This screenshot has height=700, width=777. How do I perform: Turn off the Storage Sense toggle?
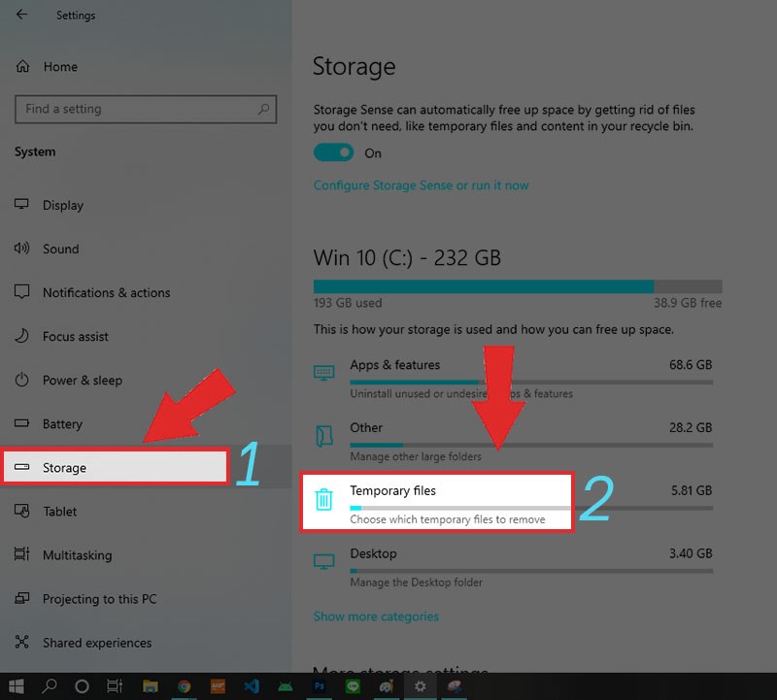coord(333,152)
